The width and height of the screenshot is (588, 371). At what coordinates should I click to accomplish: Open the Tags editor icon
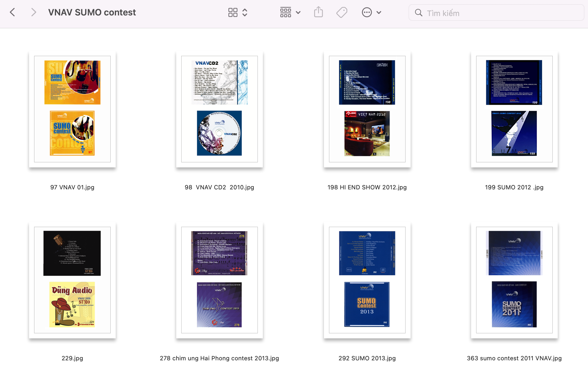342,12
